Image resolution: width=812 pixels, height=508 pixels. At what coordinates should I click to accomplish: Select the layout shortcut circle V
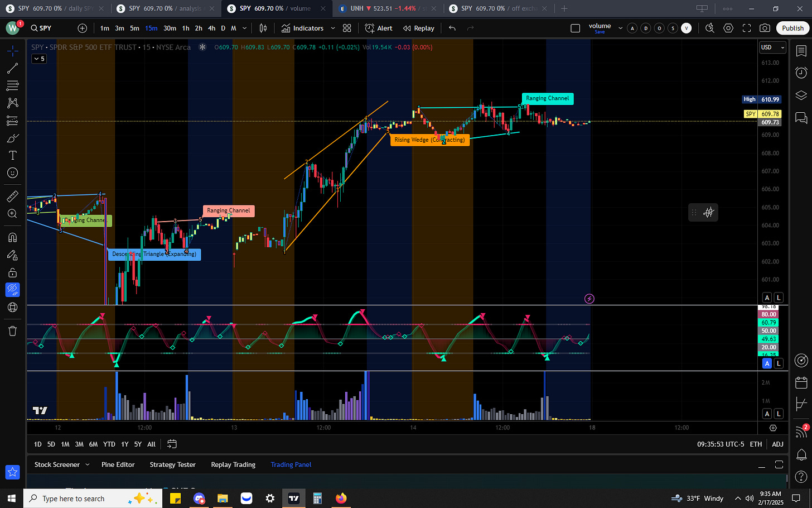(686, 28)
